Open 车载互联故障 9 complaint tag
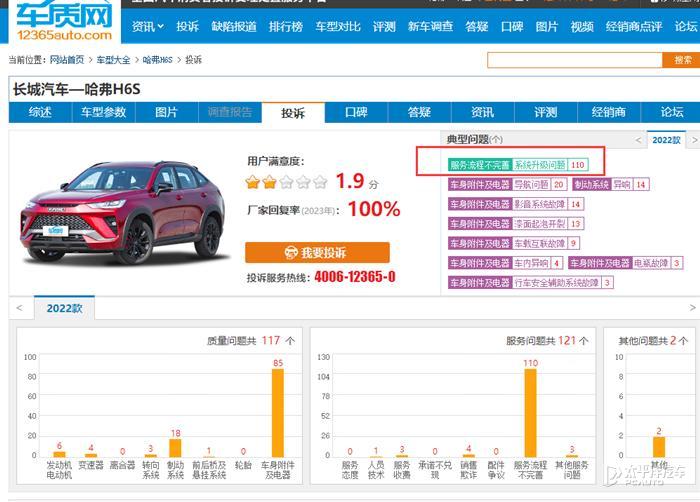Viewport: 700px width, 502px height. tap(514, 243)
